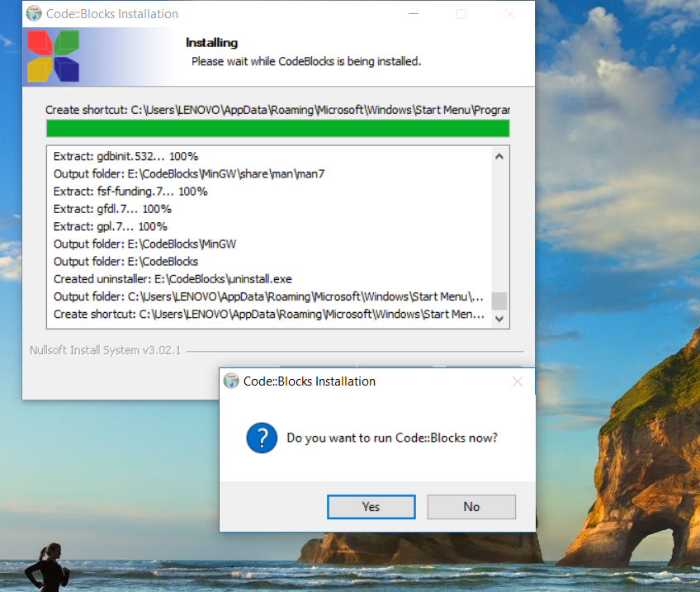This screenshot has width=700, height=592.
Task: Select log line 'Extract: gdbinit.532... 100%'
Action: coord(126,156)
